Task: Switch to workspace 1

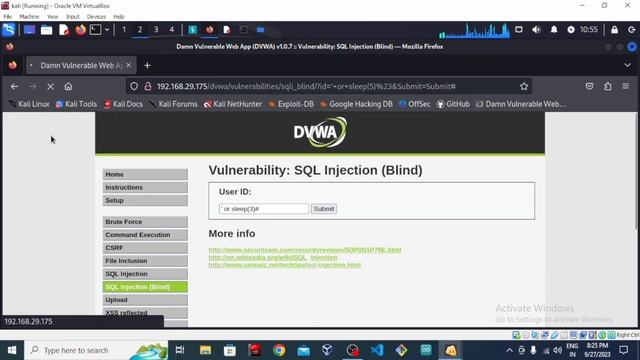Action: click(124, 29)
